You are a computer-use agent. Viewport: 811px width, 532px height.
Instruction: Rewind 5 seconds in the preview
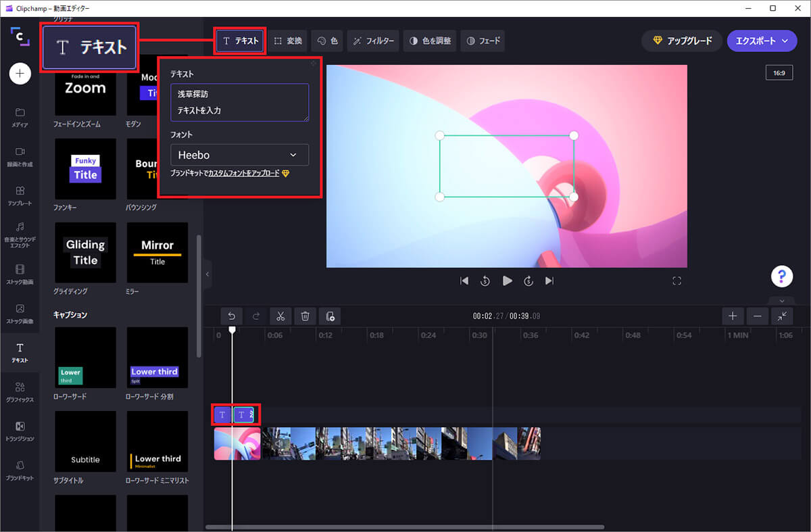[485, 281]
